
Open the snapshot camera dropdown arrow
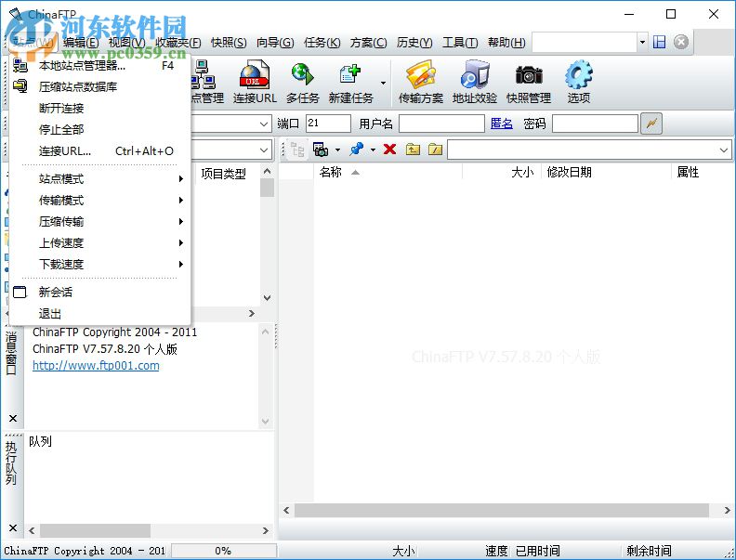pyautogui.click(x=337, y=150)
